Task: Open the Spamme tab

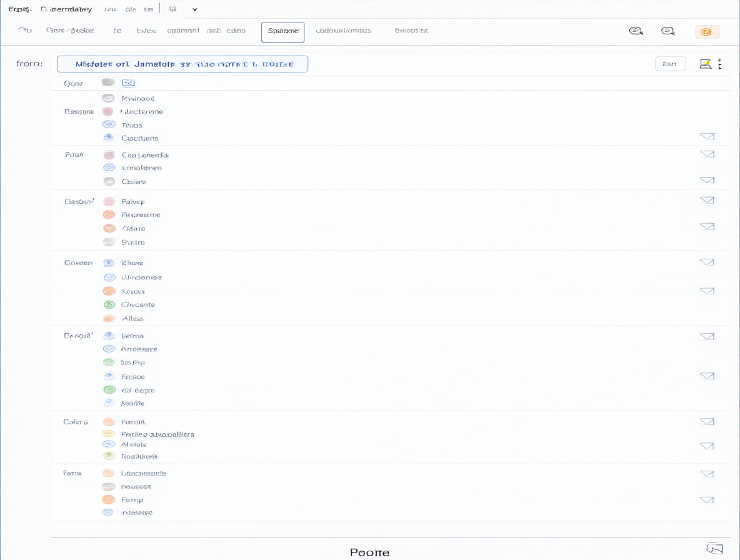Action: click(282, 32)
